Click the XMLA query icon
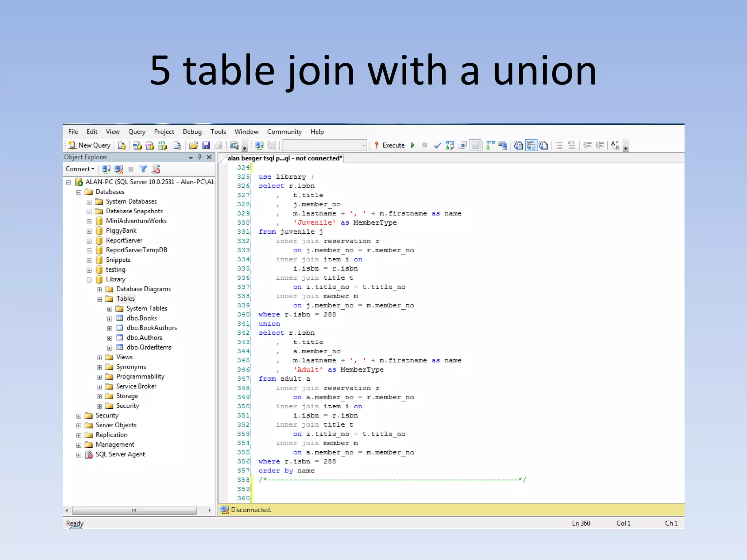Screen dimensions: 747x560 (162, 145)
